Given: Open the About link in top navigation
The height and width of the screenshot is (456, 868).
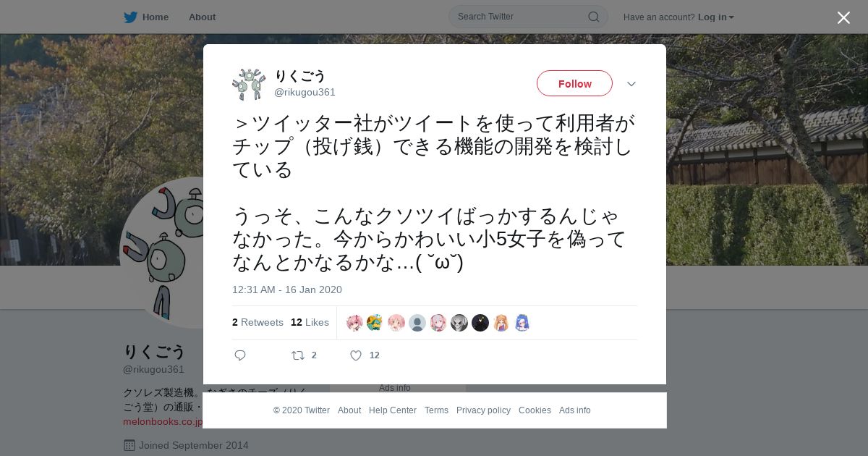Looking at the screenshot, I should point(202,17).
